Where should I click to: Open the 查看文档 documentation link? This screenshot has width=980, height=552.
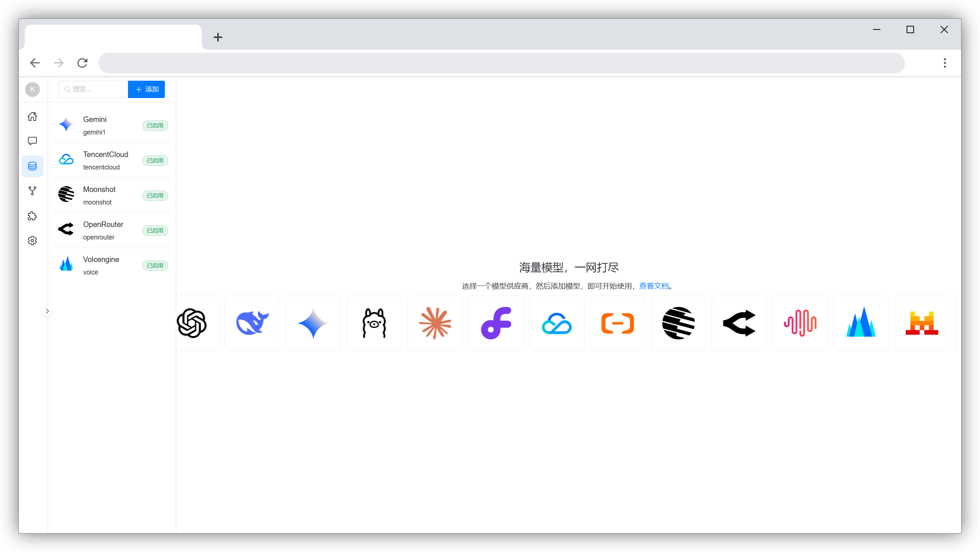(x=654, y=286)
